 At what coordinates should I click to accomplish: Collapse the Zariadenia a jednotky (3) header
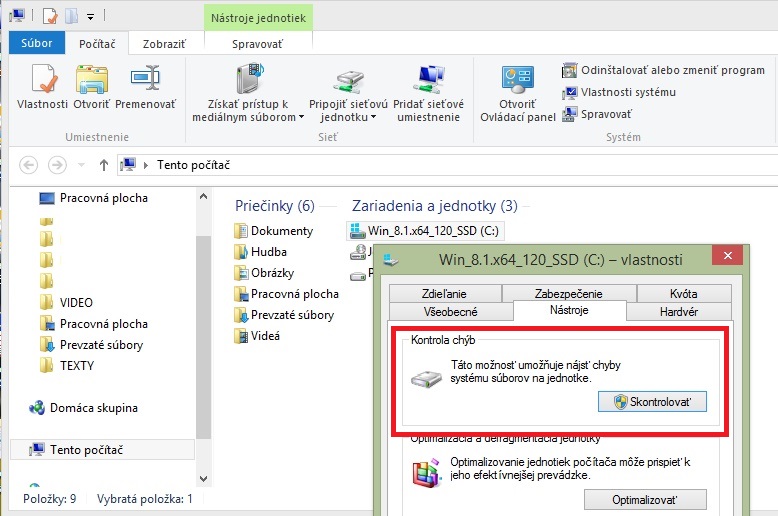coord(435,205)
